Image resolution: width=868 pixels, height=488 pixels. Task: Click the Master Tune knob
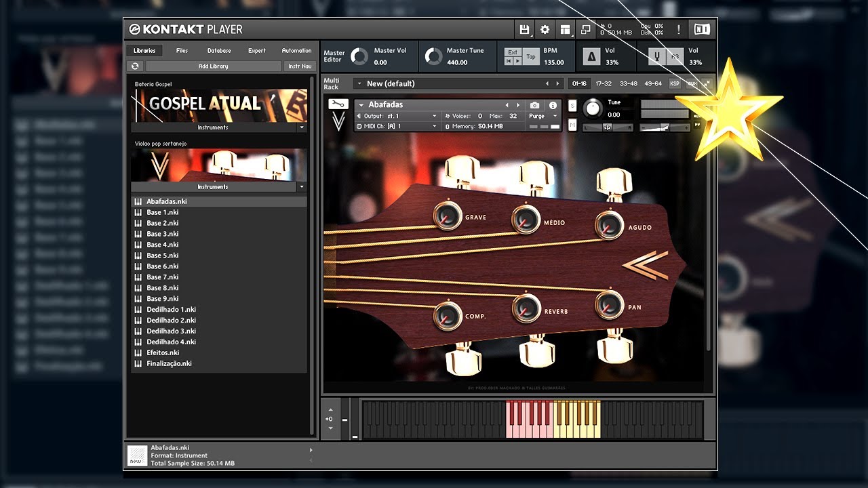433,56
